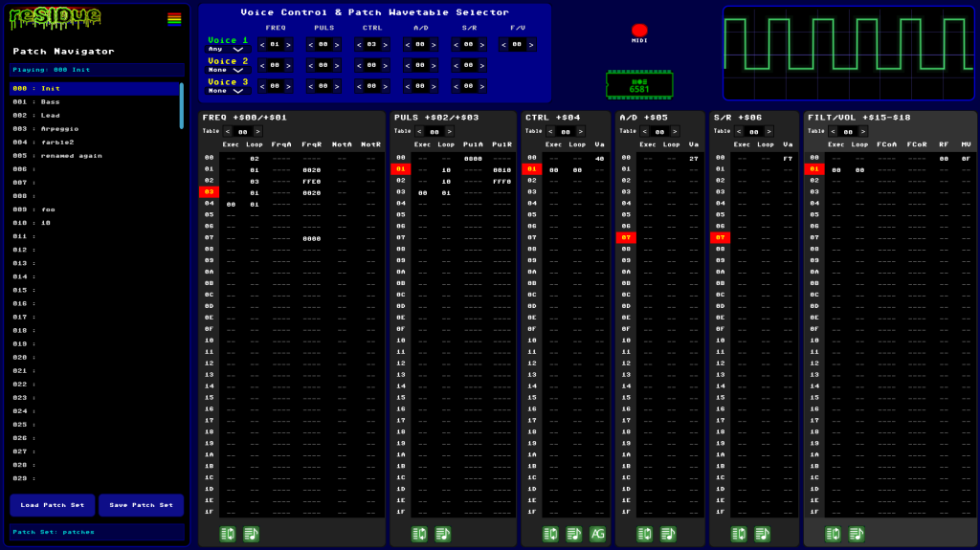Open the rainbow hamburger menu icon

click(x=174, y=19)
